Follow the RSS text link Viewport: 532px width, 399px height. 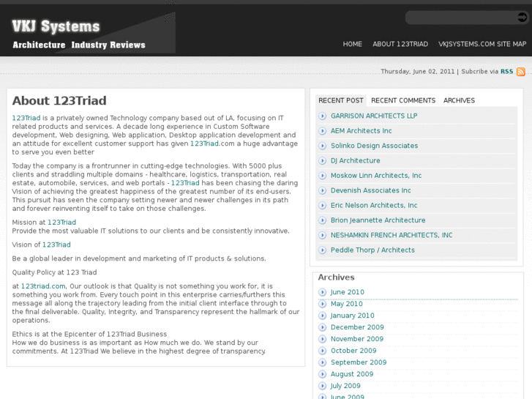pos(506,72)
